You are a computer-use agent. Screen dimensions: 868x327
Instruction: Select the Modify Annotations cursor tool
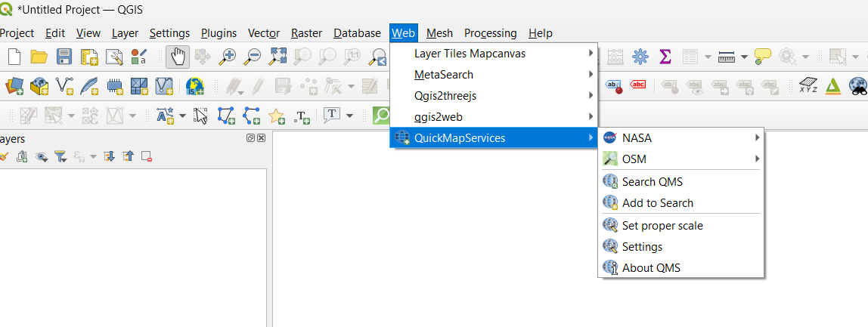(200, 115)
